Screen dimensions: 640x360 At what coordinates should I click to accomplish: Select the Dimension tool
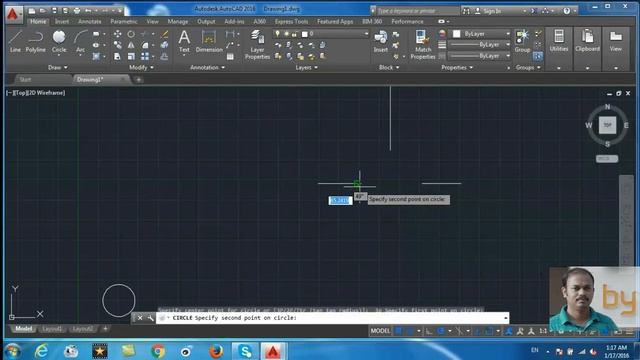pos(209,41)
